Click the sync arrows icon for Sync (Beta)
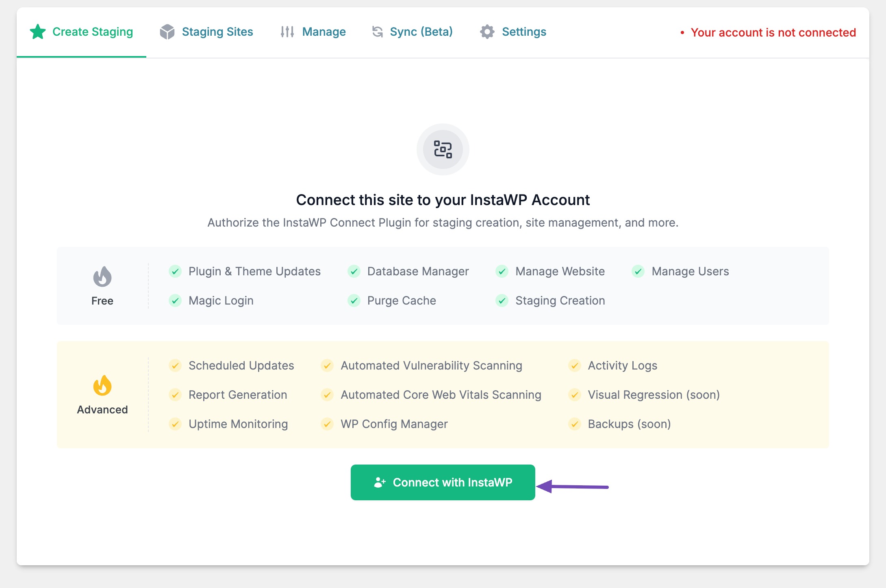This screenshot has height=588, width=886. [378, 32]
